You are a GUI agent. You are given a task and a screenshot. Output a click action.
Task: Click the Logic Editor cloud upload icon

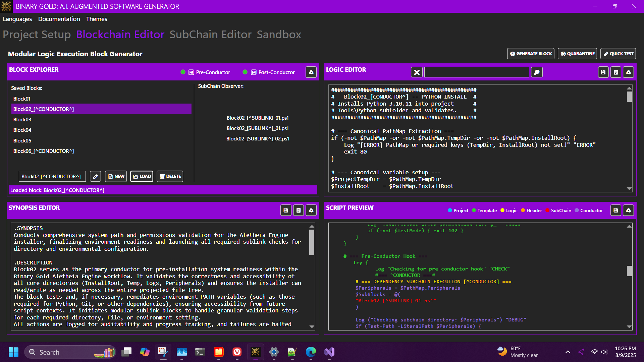628,72
